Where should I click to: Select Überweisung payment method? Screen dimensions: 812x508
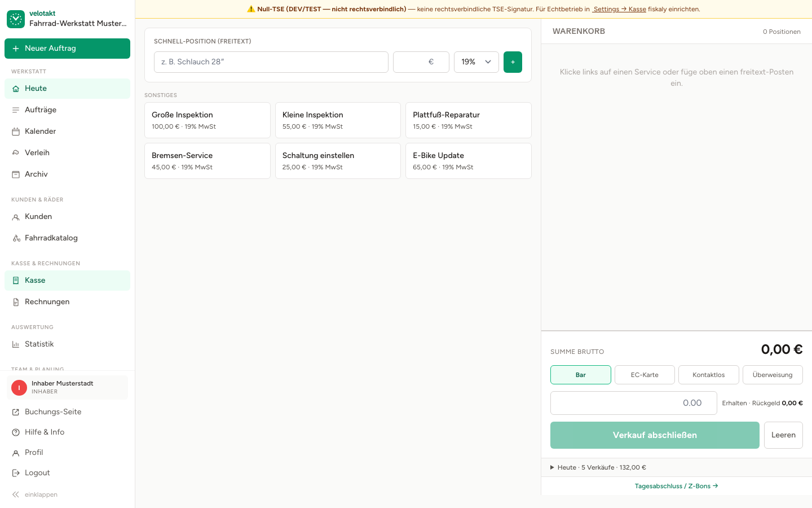[x=773, y=375]
